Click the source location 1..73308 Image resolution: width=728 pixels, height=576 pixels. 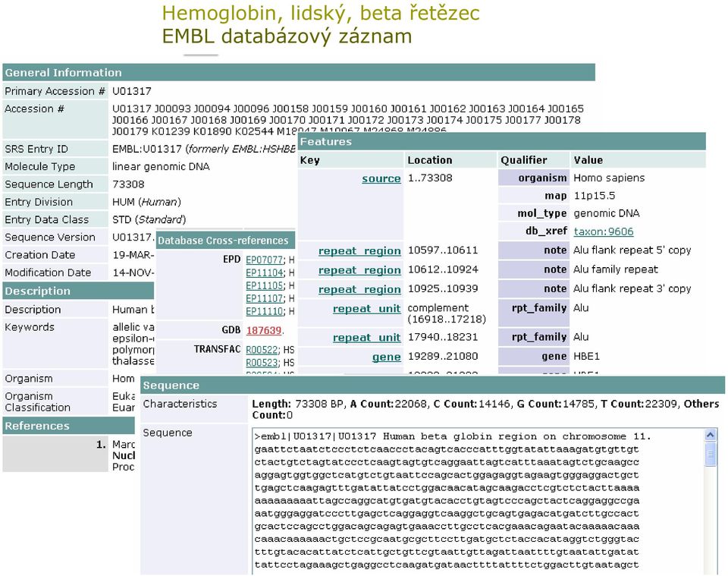point(430,178)
